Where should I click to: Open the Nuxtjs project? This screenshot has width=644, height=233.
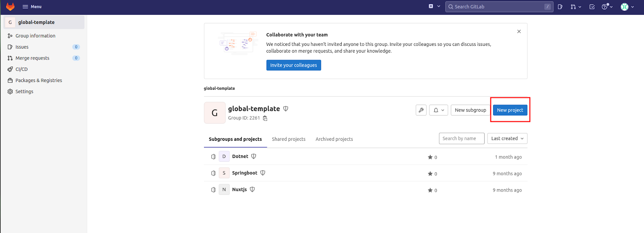239,190
